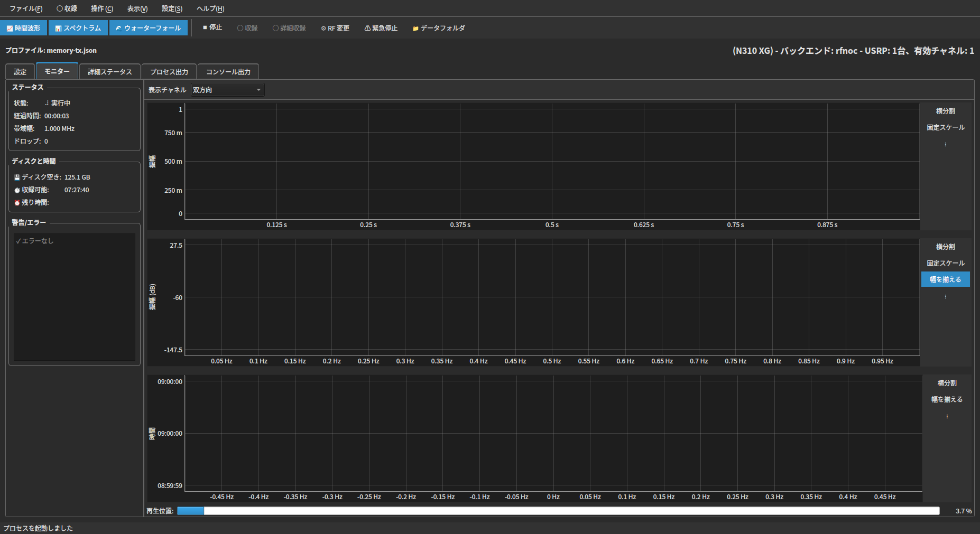Click the エラーなし warning/error list area

pyautogui.click(x=75, y=297)
